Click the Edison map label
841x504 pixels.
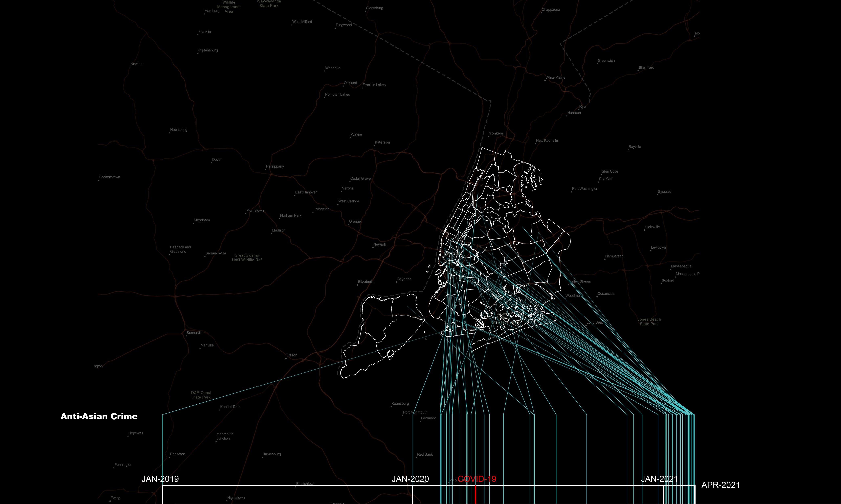point(292,355)
